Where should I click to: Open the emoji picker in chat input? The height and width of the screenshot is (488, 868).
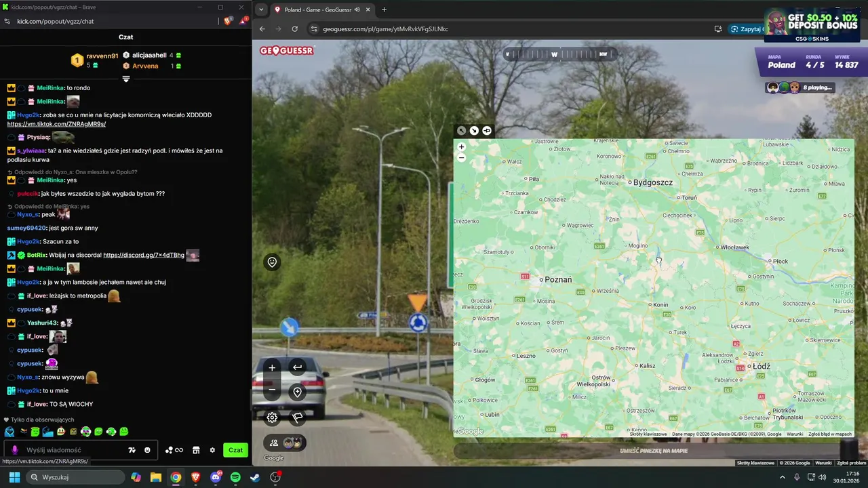point(147,450)
